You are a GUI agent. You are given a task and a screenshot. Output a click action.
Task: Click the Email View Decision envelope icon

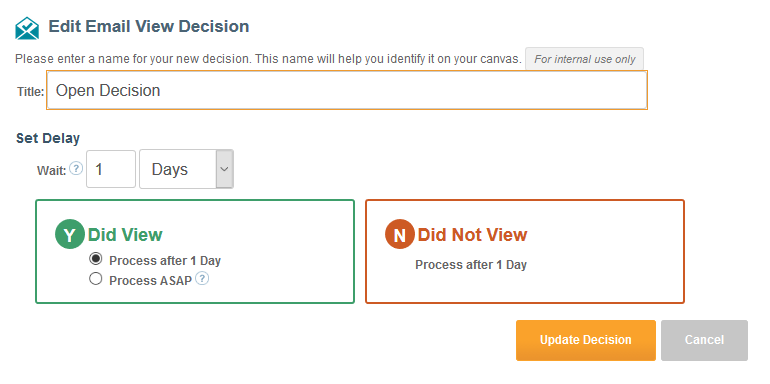(x=27, y=28)
